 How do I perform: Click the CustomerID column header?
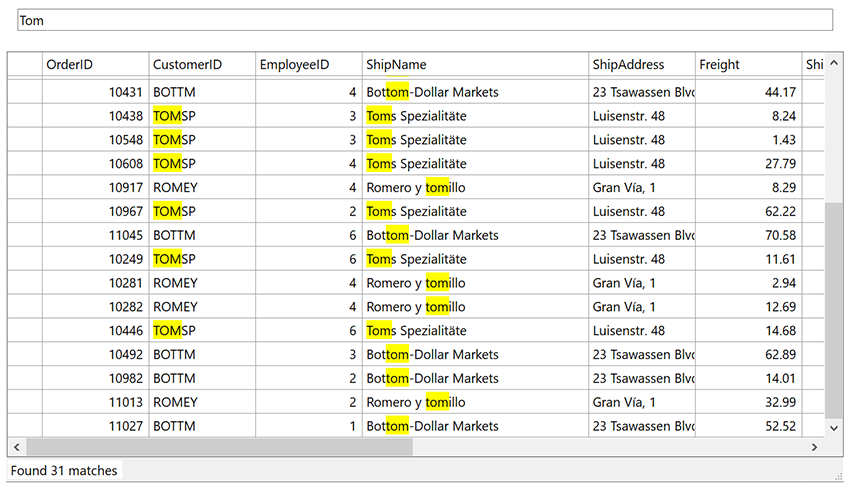point(202,65)
